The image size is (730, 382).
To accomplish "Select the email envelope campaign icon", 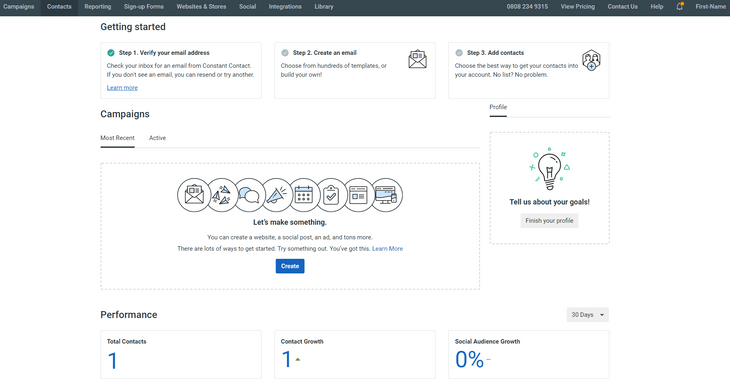I will pos(194,195).
